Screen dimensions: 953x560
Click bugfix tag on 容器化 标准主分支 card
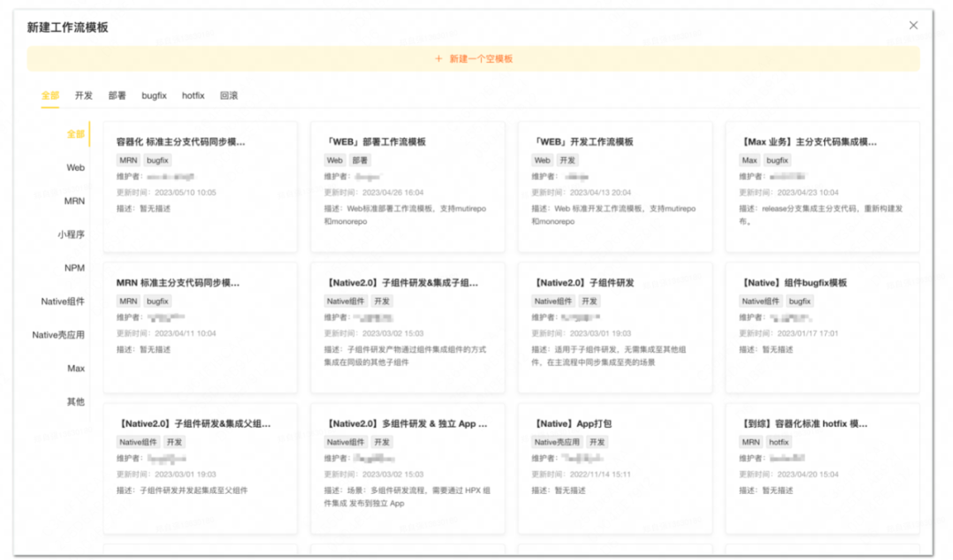[157, 161]
